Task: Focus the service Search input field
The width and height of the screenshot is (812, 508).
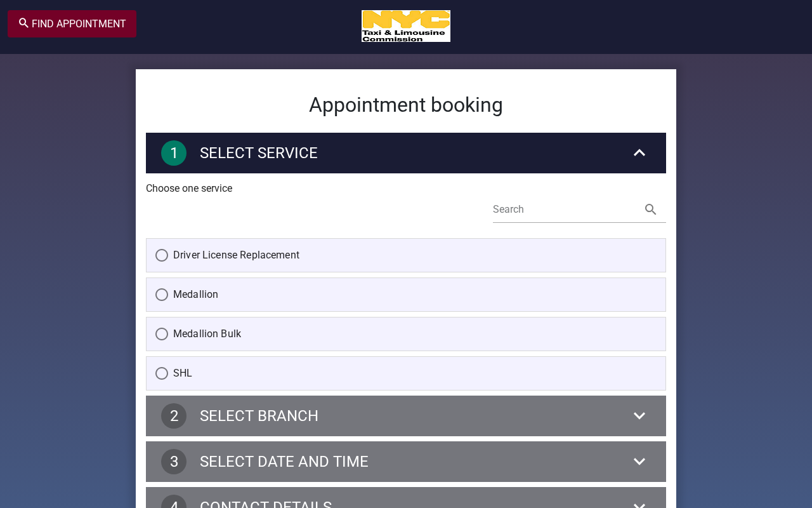Action: [565, 210]
